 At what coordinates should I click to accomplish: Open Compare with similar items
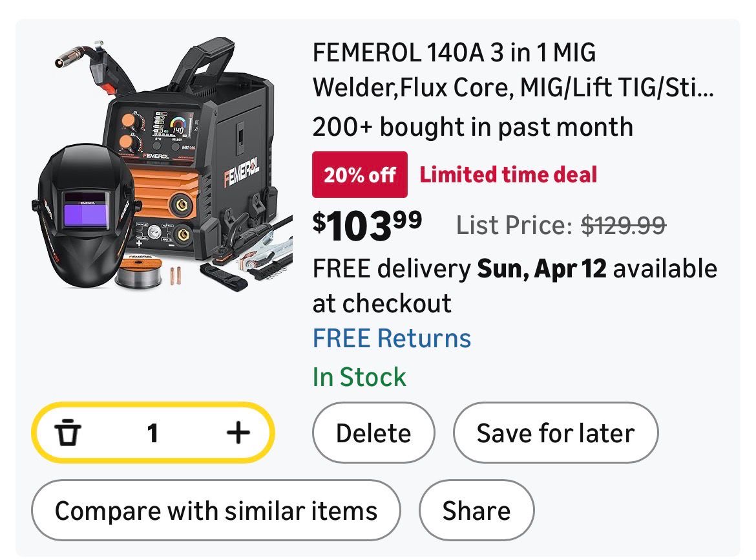216,510
